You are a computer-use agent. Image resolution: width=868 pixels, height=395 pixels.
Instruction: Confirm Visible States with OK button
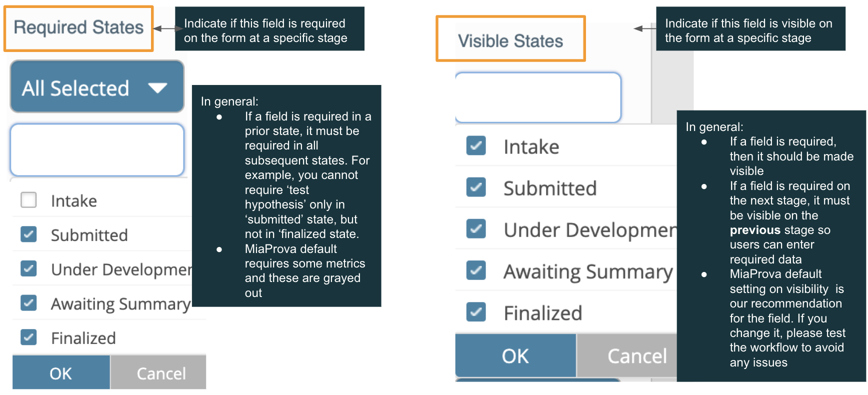(515, 355)
